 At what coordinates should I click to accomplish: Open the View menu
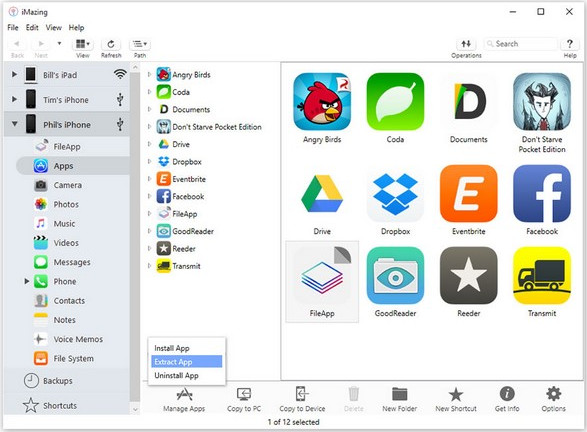click(54, 27)
